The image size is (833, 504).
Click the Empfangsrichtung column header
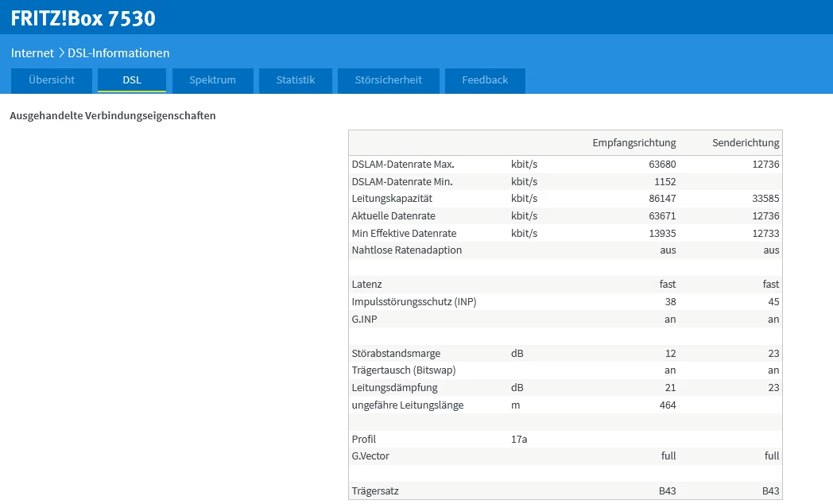[633, 143]
